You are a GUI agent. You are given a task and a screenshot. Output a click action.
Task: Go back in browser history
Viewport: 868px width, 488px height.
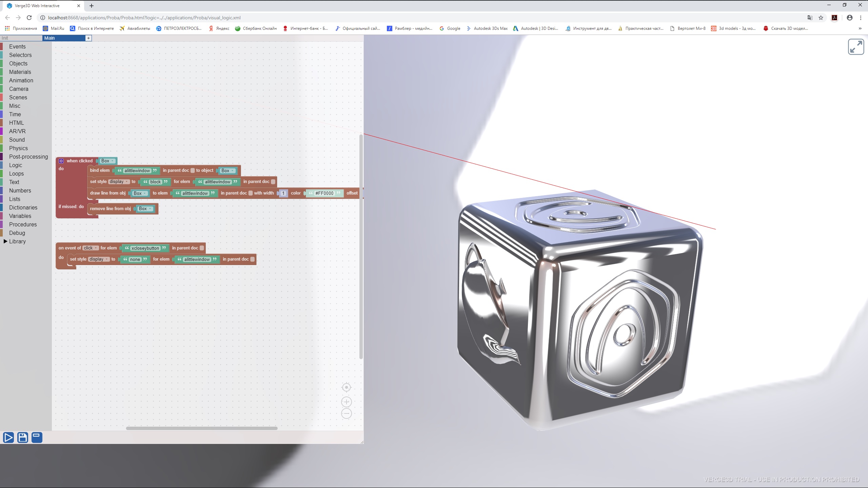(x=7, y=18)
